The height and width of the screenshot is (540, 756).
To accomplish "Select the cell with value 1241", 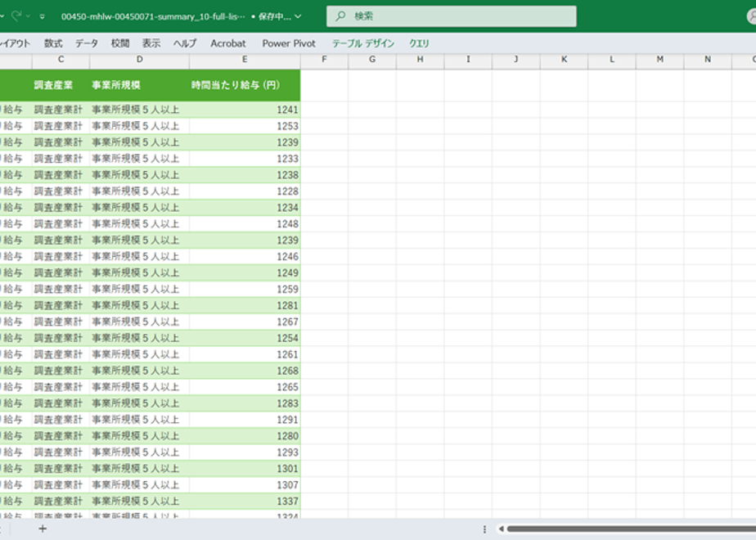I will tap(245, 110).
